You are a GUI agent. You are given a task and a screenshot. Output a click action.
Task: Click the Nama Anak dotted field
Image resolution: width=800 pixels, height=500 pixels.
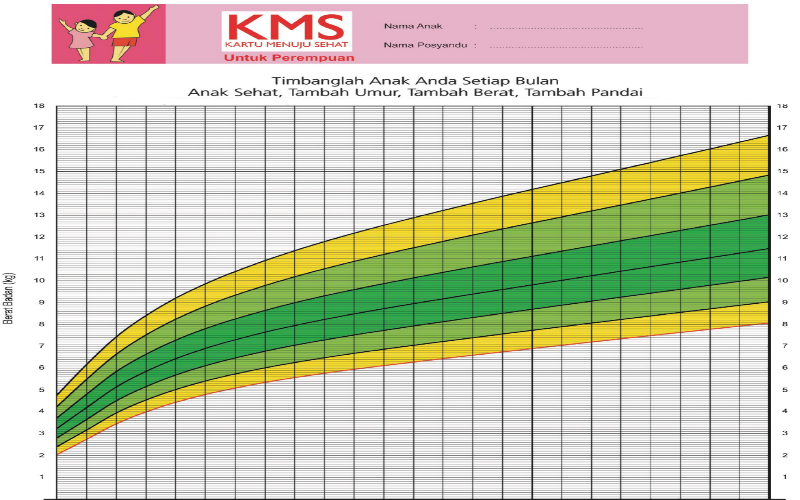(567, 27)
